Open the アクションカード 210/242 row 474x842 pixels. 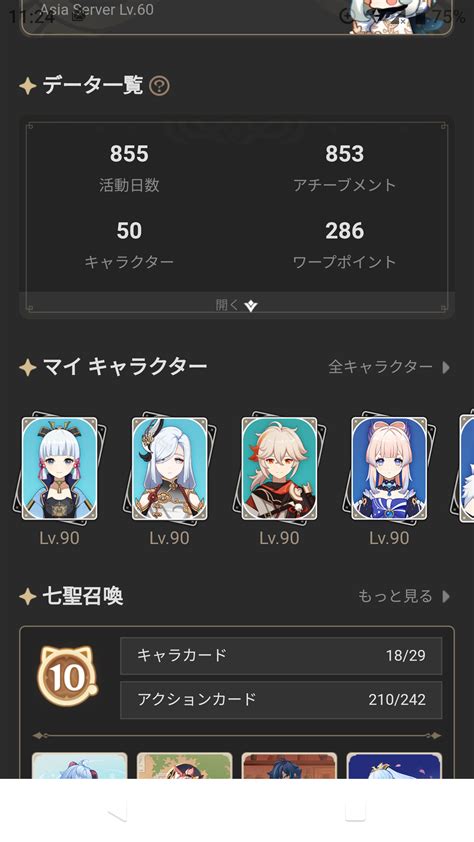point(281,700)
